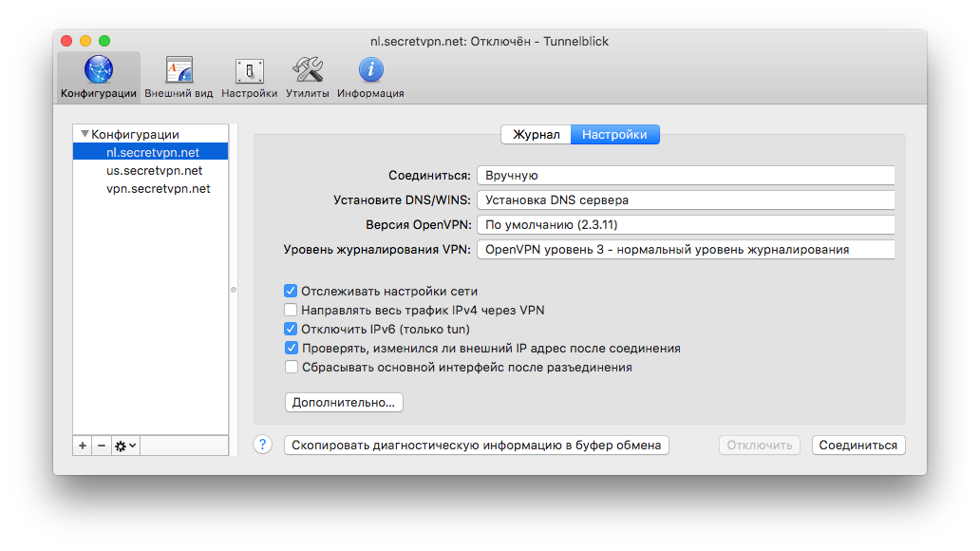Toggle Проверять, изменился ли внешний IP checkbox
Screen dimensions: 980x551
(x=291, y=349)
